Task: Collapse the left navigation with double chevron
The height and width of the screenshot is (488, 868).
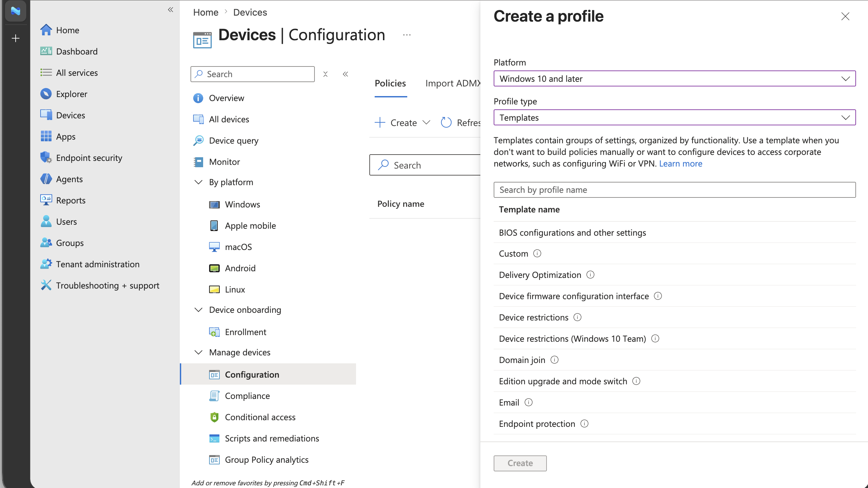Action: [x=171, y=9]
